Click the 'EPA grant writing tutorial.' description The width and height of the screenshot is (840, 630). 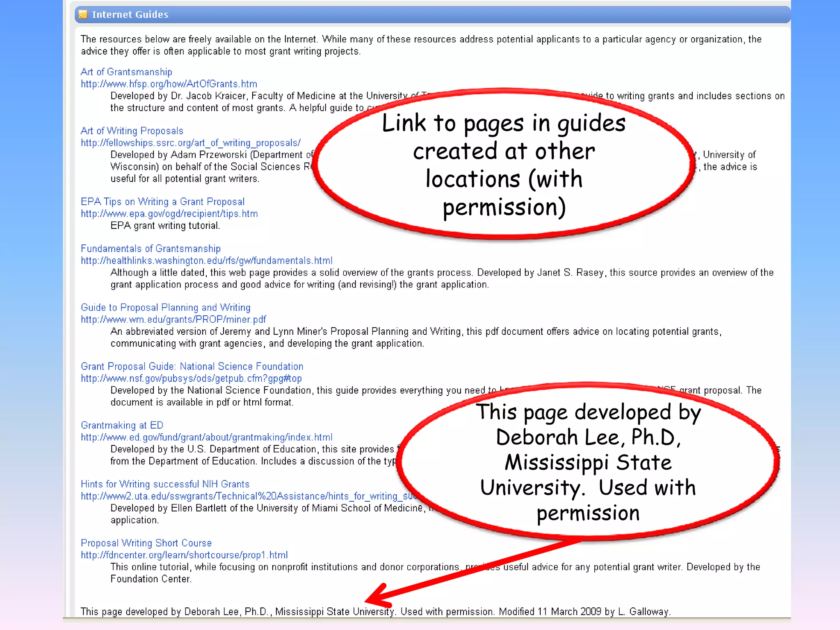(x=165, y=226)
